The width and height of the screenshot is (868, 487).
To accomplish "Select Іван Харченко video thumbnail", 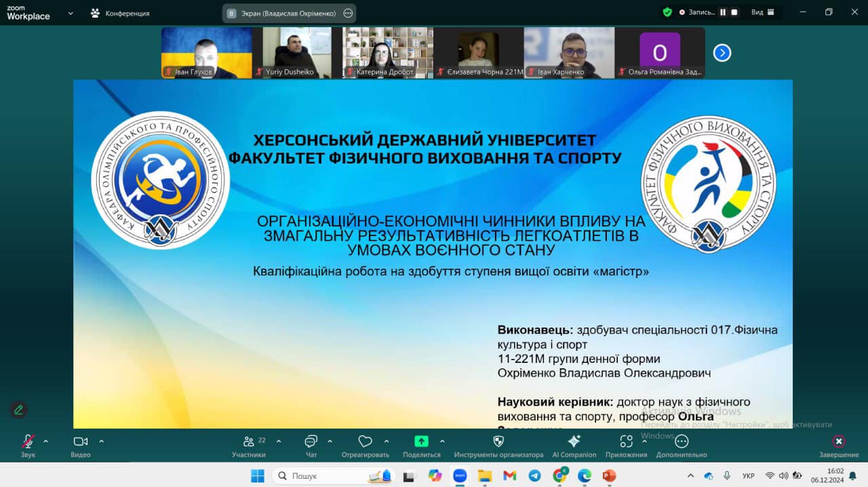I will [x=570, y=53].
